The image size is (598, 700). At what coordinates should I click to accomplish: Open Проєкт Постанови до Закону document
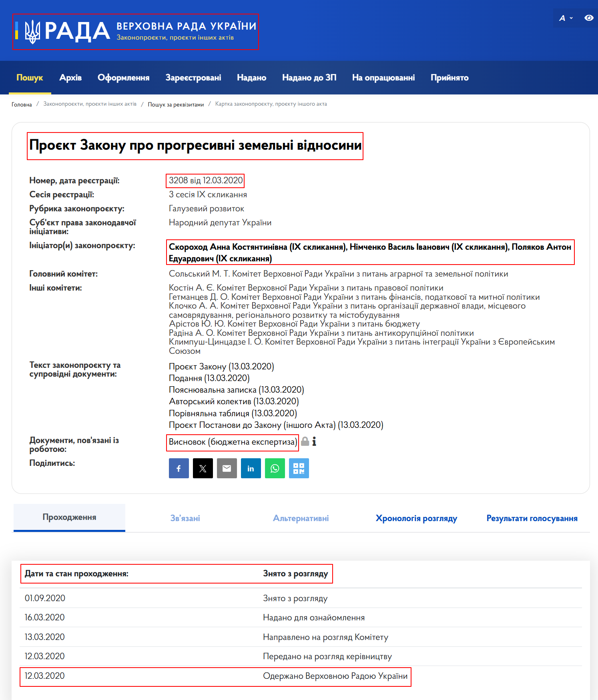coord(276,425)
